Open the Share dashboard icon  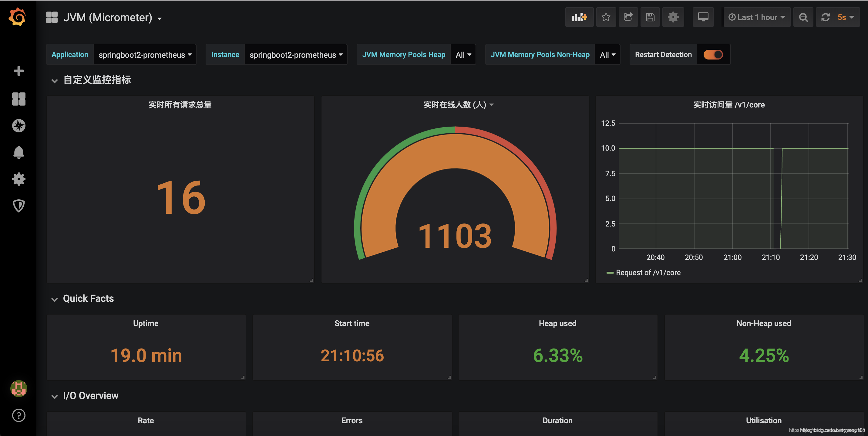coord(628,17)
